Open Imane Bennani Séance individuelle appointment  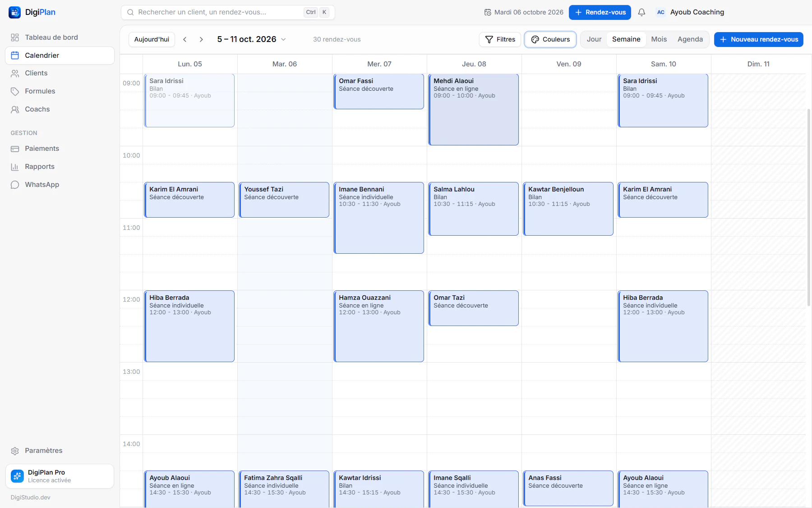click(379, 218)
